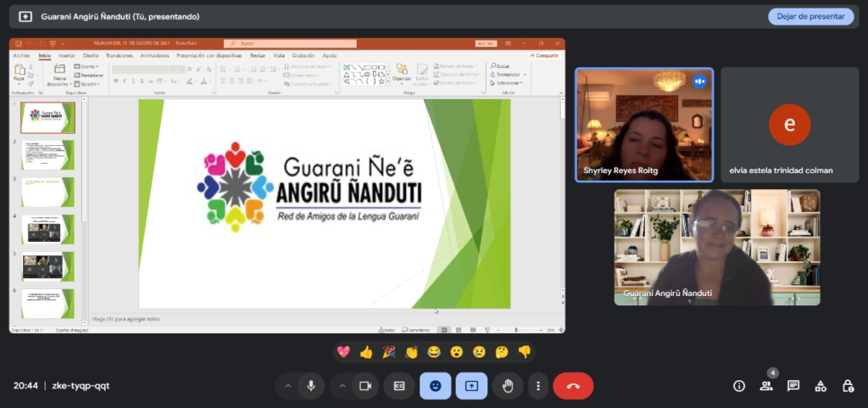Open the Seleccionar dropdown
The width and height of the screenshot is (868, 408).
(x=507, y=83)
